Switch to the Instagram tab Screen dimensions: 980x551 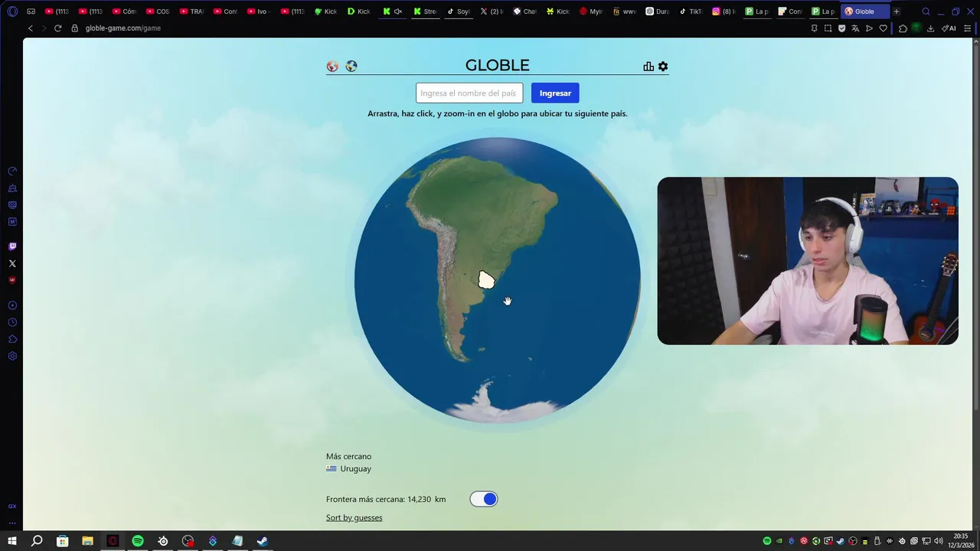point(724,11)
